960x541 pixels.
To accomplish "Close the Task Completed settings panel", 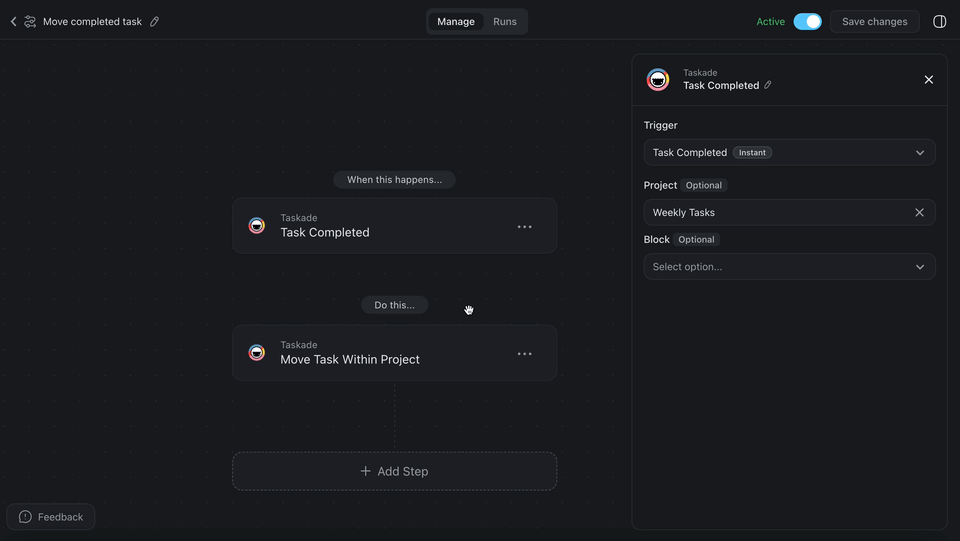I will click(x=928, y=80).
